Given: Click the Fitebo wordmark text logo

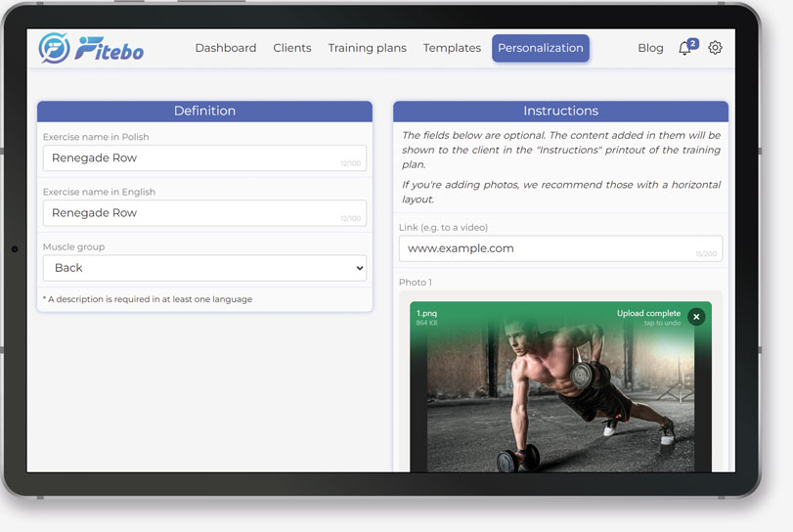Looking at the screenshot, I should coord(110,48).
